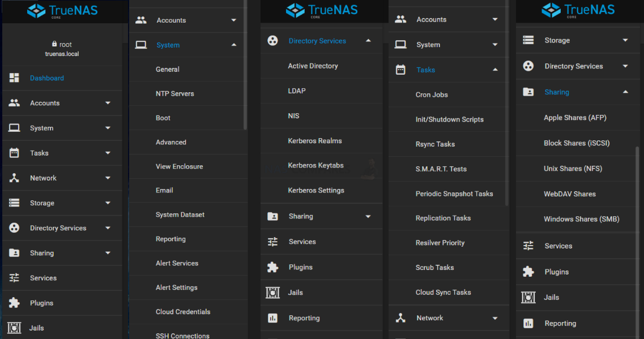644x339 pixels.
Task: Click the Accounts people icon in root-user panel
Action: [14, 103]
